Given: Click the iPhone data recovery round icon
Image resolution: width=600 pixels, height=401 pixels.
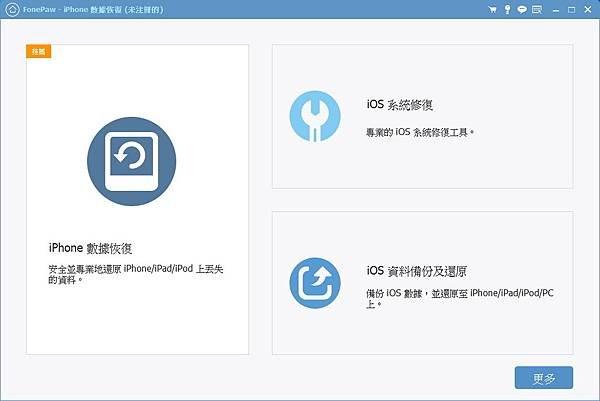Looking at the screenshot, I should (x=132, y=161).
